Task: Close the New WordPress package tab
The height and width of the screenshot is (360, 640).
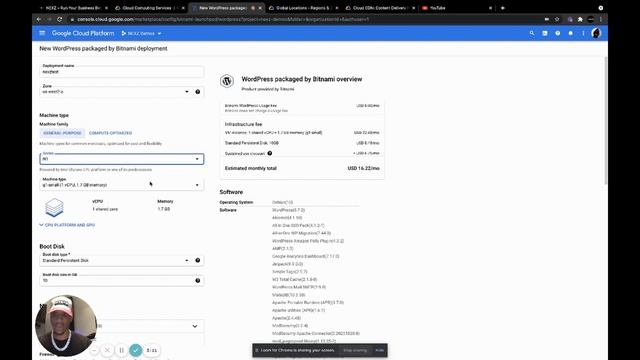Action: coord(260,8)
